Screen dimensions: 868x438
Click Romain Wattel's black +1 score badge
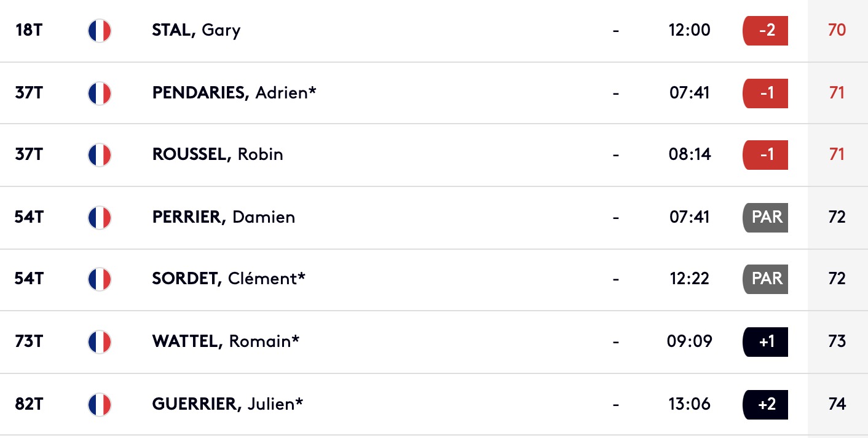(765, 341)
